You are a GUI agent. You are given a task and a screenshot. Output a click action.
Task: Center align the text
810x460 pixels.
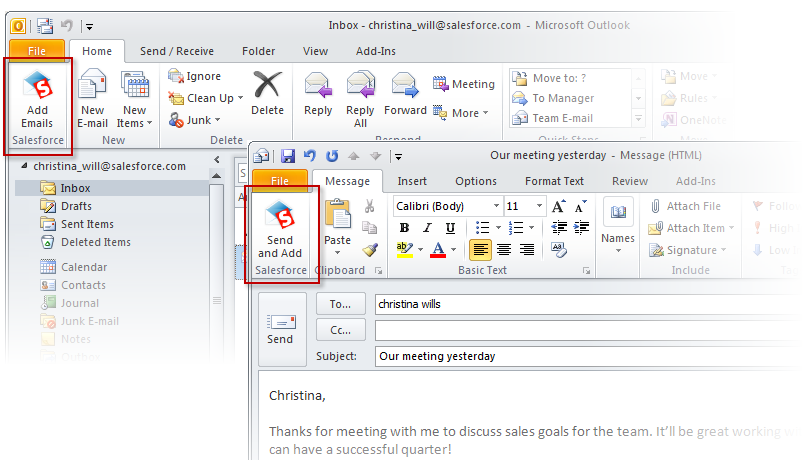(504, 250)
